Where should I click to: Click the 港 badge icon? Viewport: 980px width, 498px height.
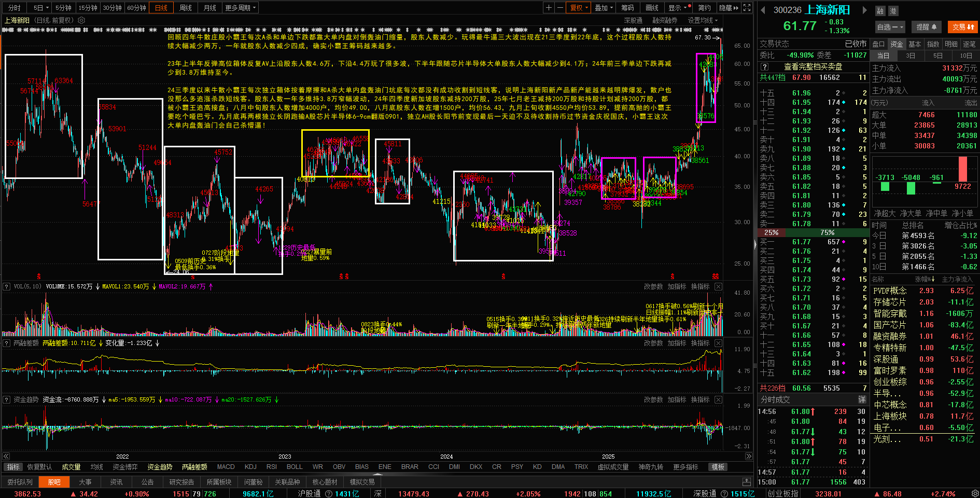pos(893,11)
